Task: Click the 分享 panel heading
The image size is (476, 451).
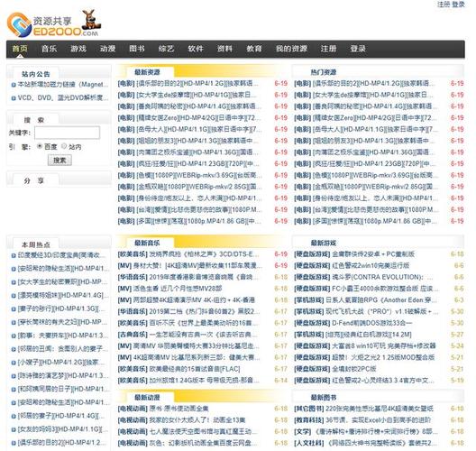Action: coord(34,180)
